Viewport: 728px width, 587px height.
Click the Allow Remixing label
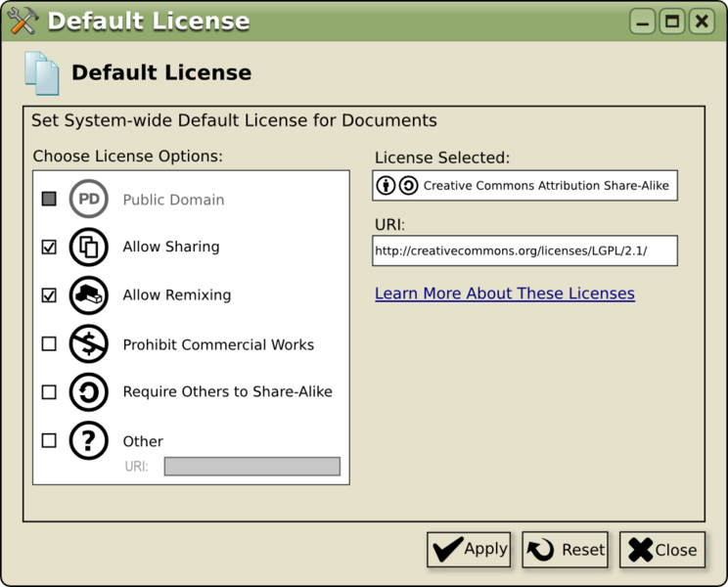(177, 294)
